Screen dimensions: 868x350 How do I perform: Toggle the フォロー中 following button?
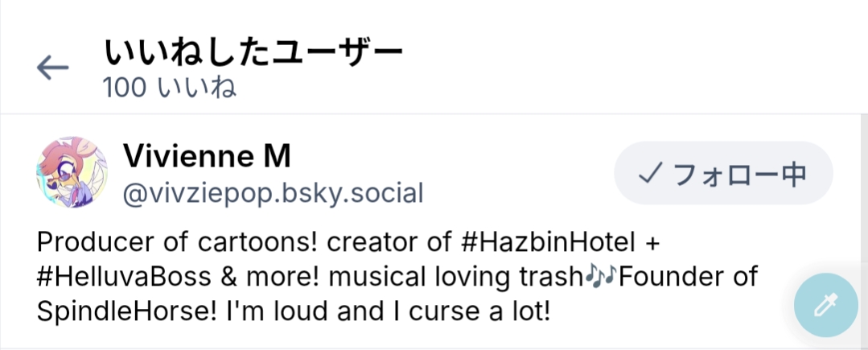tap(723, 173)
